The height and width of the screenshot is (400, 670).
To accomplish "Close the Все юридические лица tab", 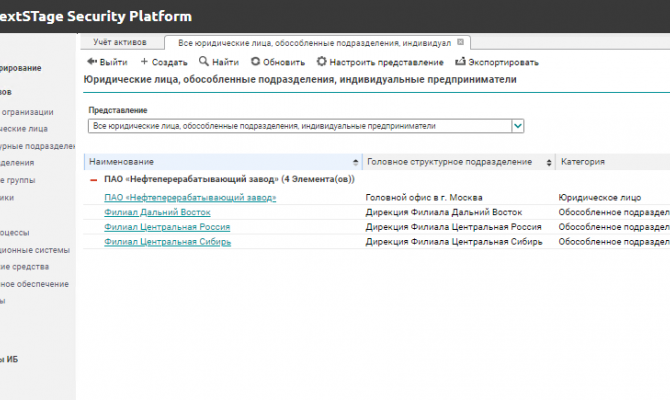I will click(x=460, y=42).
